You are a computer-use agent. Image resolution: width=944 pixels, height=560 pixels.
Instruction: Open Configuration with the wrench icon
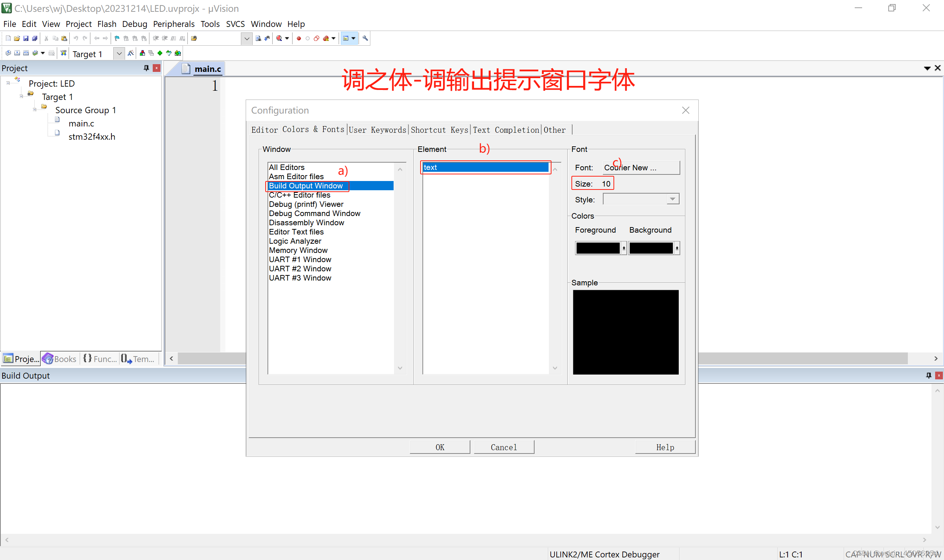tap(365, 38)
